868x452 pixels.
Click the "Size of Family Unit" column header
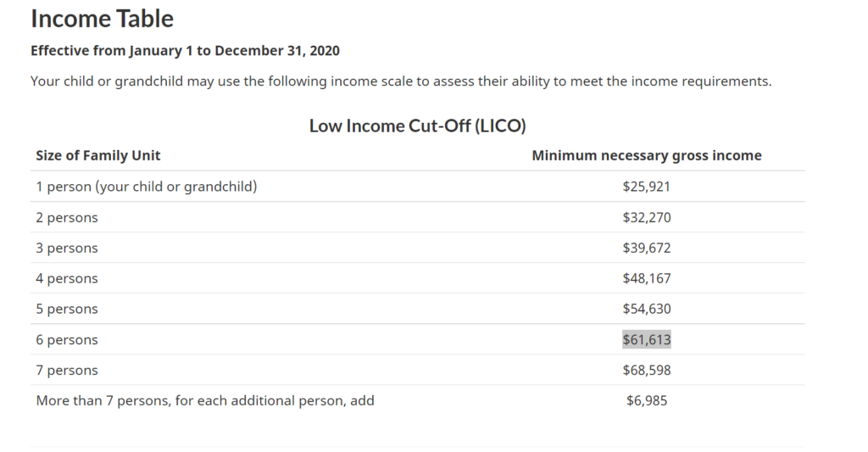click(98, 156)
